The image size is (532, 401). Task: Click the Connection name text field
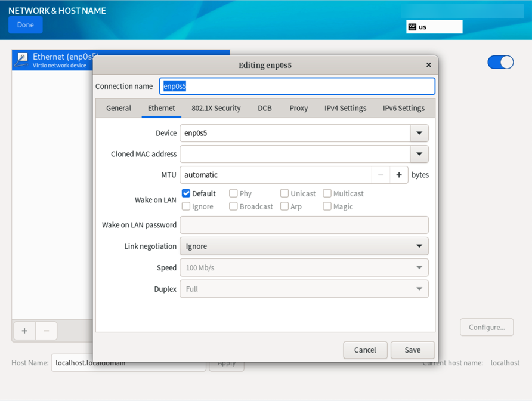(297, 86)
